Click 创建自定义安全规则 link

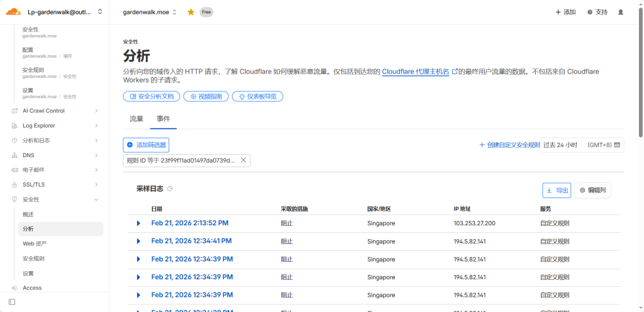click(x=509, y=145)
